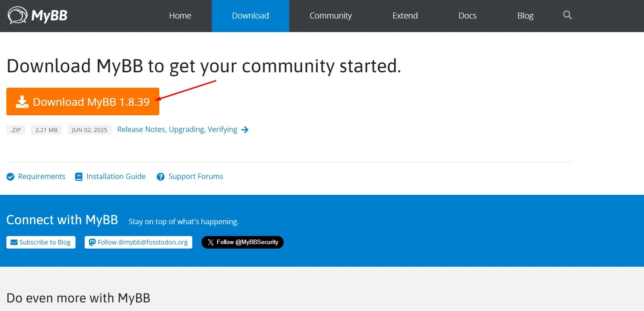Image resolution: width=644 pixels, height=311 pixels.
Task: Click the MyBB logo
Action: tap(38, 16)
